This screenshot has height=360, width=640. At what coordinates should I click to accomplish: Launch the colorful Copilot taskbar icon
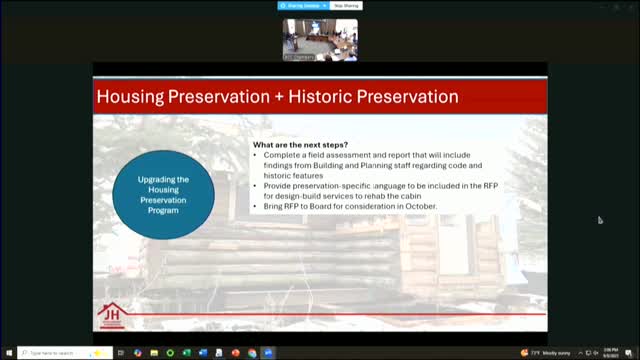tap(138, 353)
